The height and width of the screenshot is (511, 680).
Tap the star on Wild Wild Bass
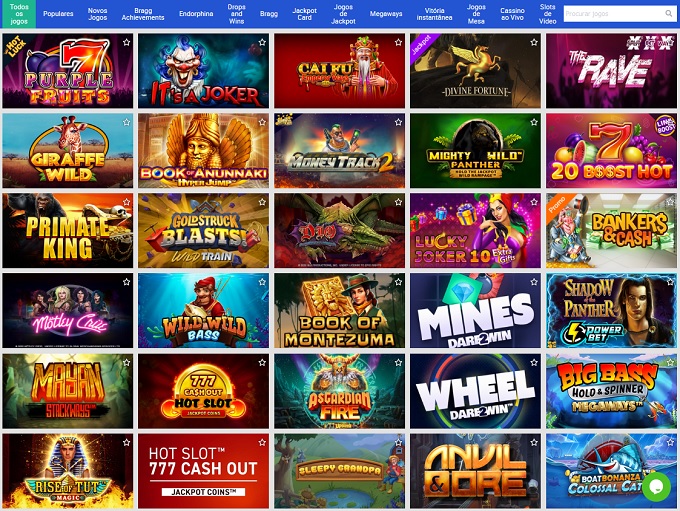click(262, 282)
